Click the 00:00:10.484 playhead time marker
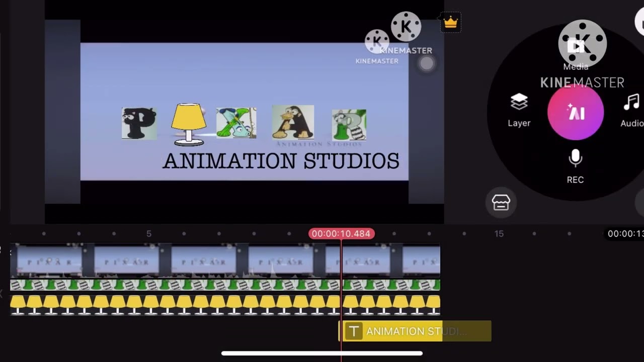The width and height of the screenshot is (644, 362). tap(341, 234)
